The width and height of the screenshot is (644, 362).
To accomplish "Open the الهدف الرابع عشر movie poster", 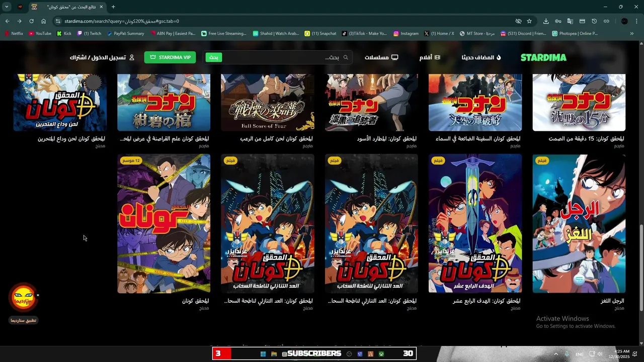I will coord(475,224).
